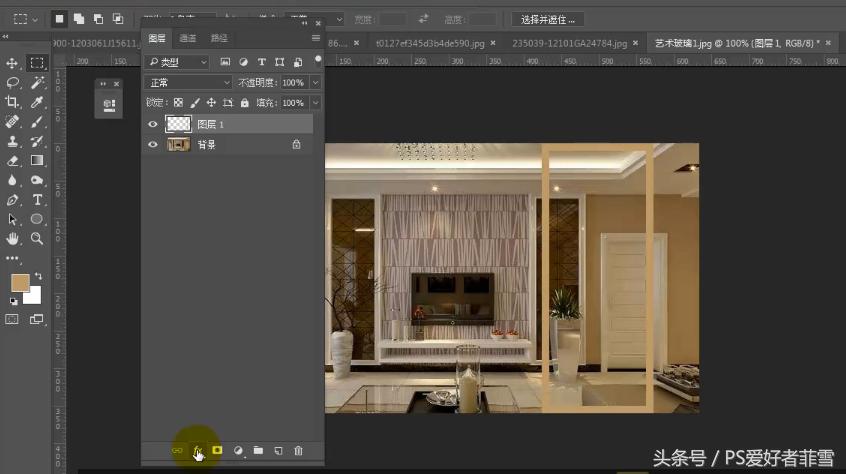Select the Path Selection tool
The width and height of the screenshot is (846, 474).
(x=12, y=219)
